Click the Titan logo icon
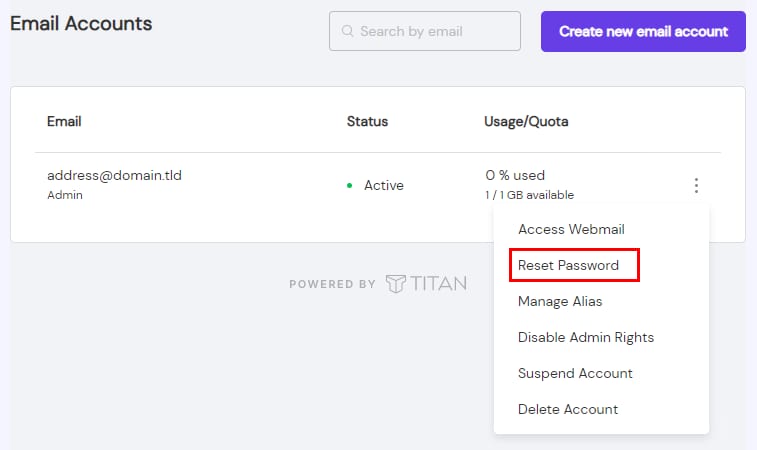The image size is (757, 450). point(396,284)
